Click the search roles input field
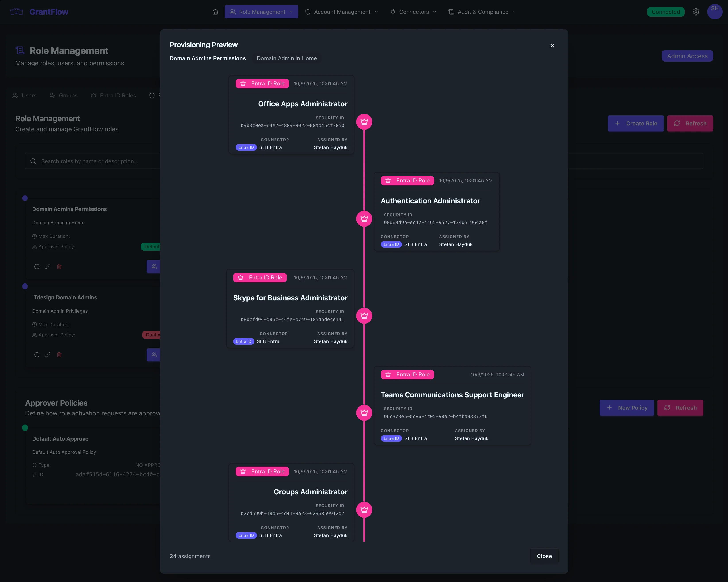 pos(101,161)
